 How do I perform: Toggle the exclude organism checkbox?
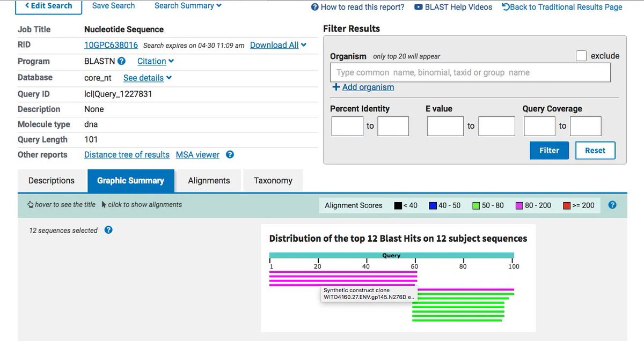pos(581,56)
